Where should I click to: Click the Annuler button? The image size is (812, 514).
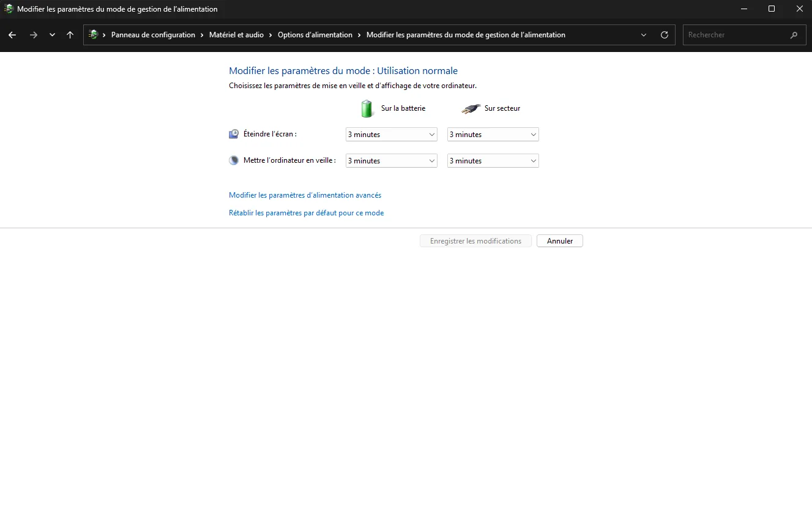[x=559, y=241]
